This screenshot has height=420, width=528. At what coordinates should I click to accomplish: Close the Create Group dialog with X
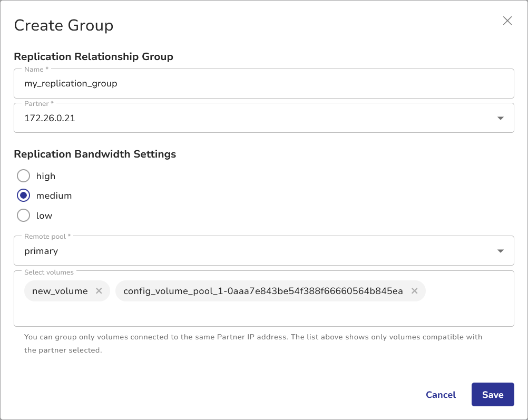click(x=507, y=21)
